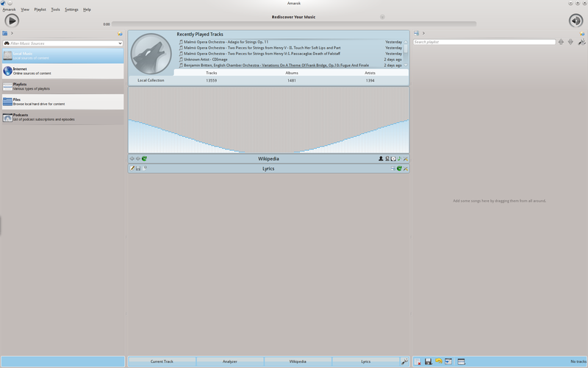Open playlist search preferences wrench
The height and width of the screenshot is (368, 588).
pyautogui.click(x=581, y=42)
